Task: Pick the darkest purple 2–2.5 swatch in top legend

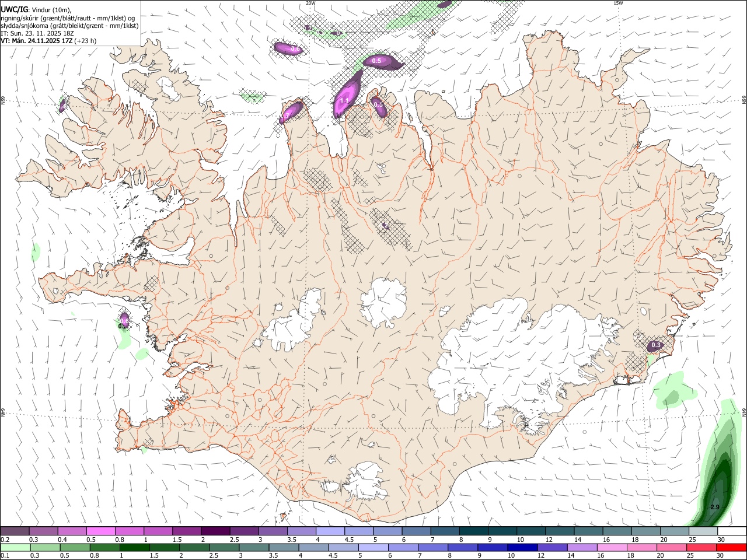Action: pyautogui.click(x=215, y=531)
